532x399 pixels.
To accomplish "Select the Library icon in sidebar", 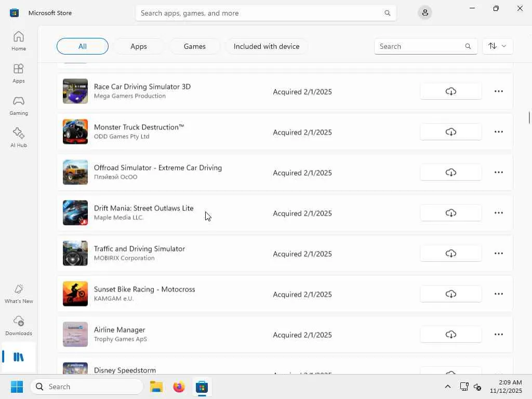I will tap(19, 357).
